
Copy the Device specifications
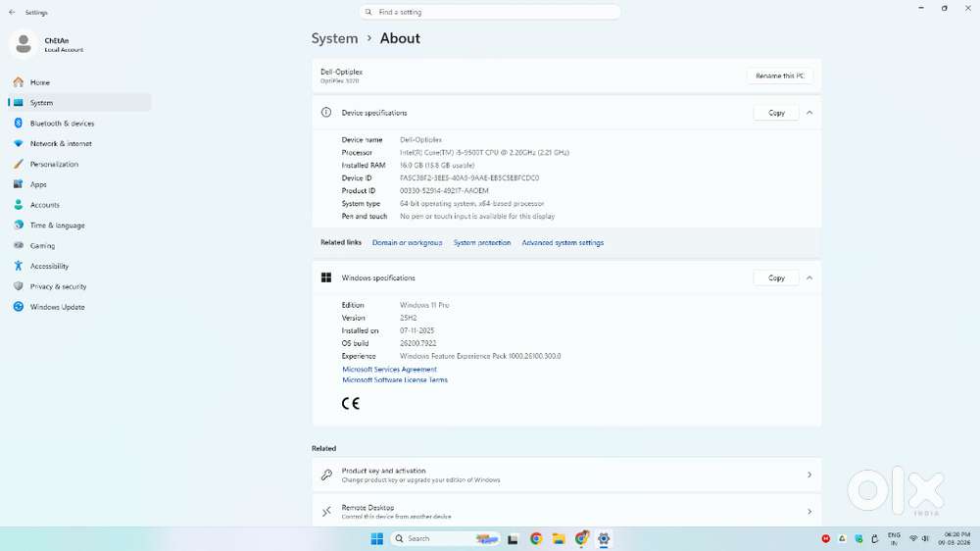click(776, 113)
